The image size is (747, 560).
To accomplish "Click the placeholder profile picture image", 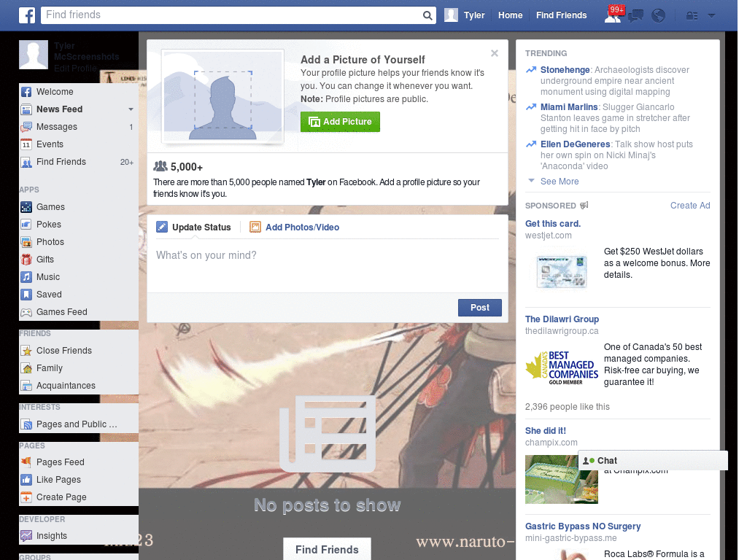I will [x=223, y=96].
